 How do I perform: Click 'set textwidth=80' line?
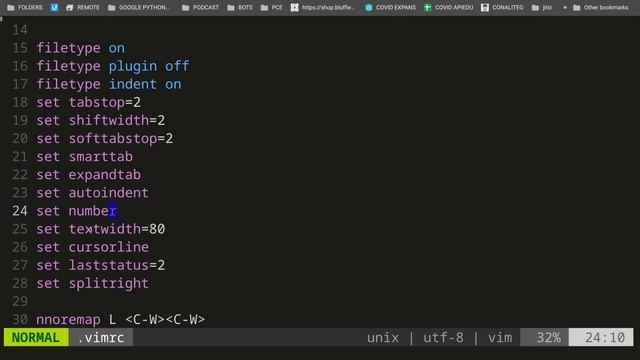coord(101,229)
